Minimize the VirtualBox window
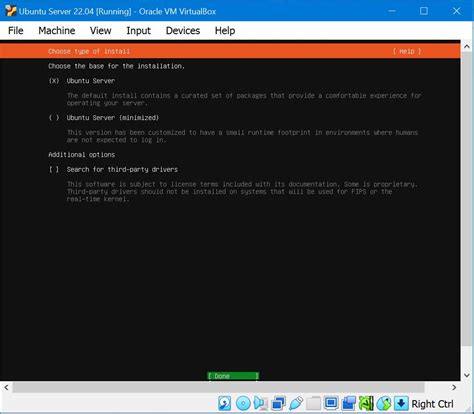Viewport: 474px width, 414px height. coord(392,11)
